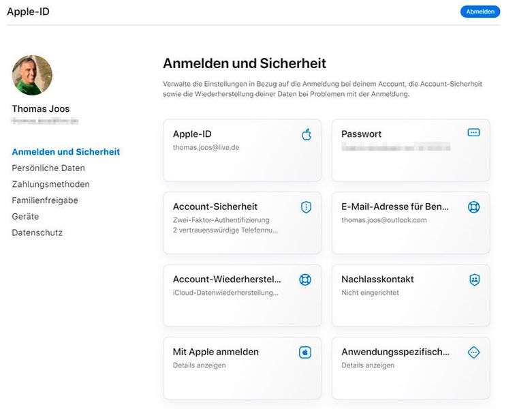
Task: Open the Mit Apple anmelden card title
Action: coord(216,352)
